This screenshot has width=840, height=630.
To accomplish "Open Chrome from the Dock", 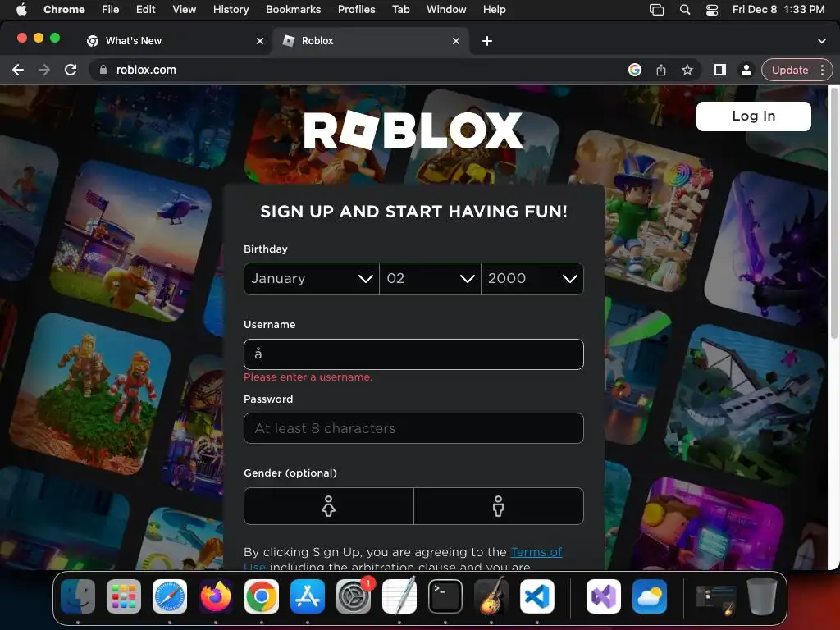I will pyautogui.click(x=262, y=596).
